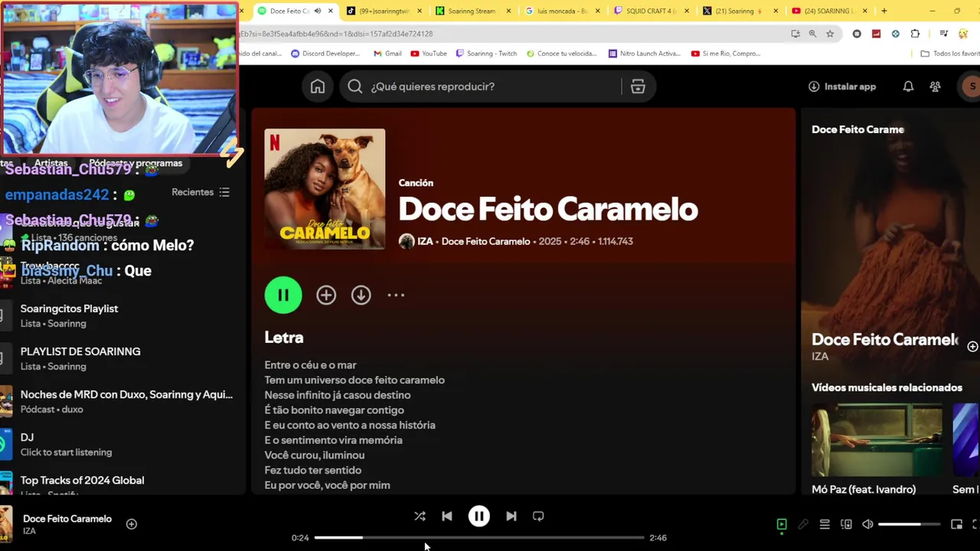
Task: Click the Doce Feito Carame panel header
Action: (857, 129)
